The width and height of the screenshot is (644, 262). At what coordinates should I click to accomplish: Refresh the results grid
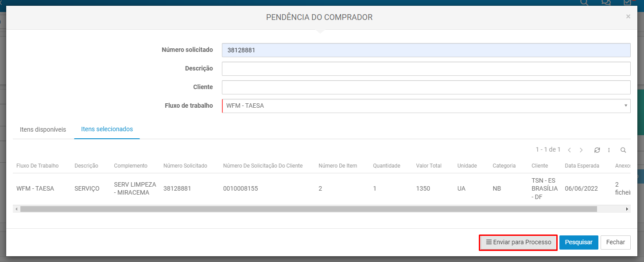click(x=597, y=150)
